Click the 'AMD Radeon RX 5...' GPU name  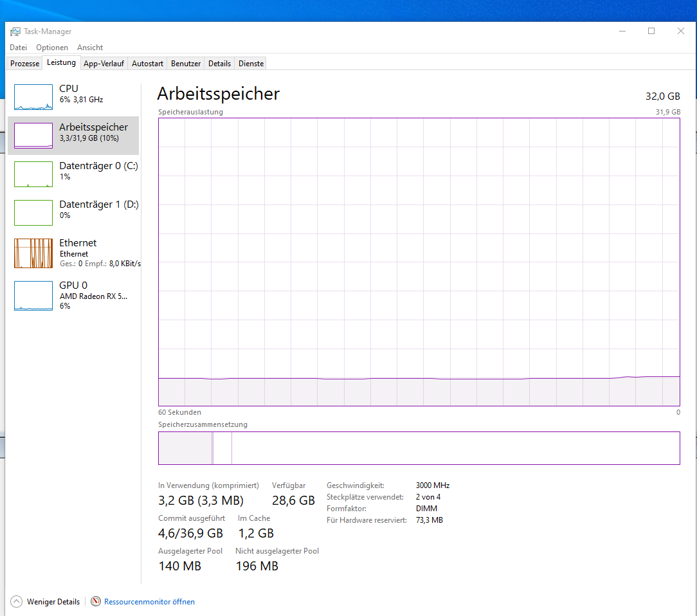pos(93,296)
